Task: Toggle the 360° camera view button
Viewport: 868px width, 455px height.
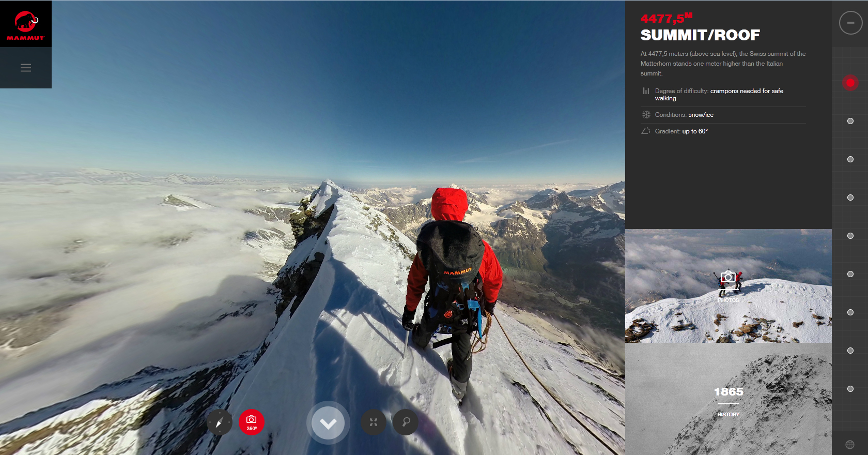Action: 252,422
